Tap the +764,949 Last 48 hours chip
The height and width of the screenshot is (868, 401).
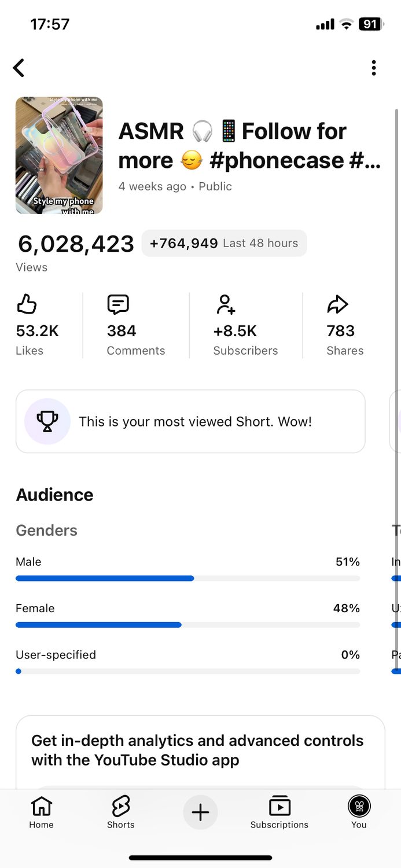[x=224, y=243]
